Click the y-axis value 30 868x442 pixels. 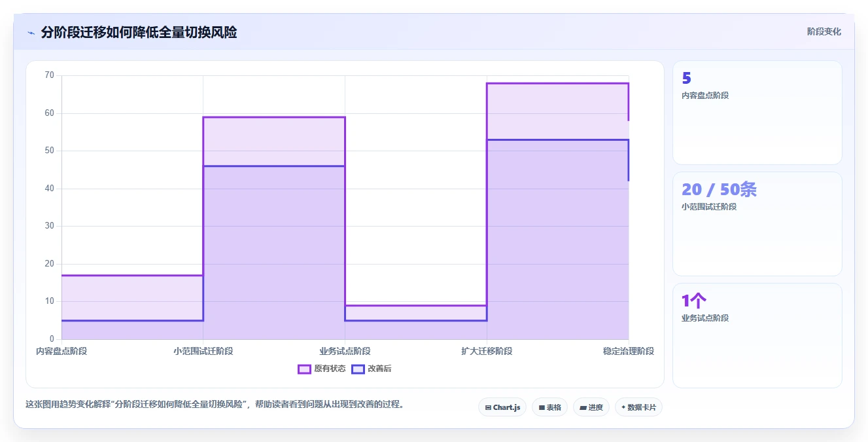click(50, 226)
